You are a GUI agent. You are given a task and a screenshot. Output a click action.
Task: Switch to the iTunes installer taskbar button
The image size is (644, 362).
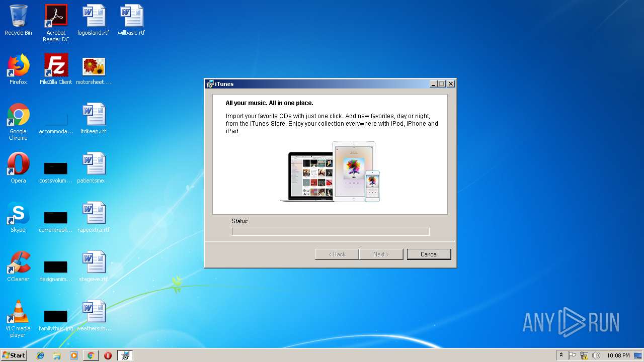pos(125,355)
